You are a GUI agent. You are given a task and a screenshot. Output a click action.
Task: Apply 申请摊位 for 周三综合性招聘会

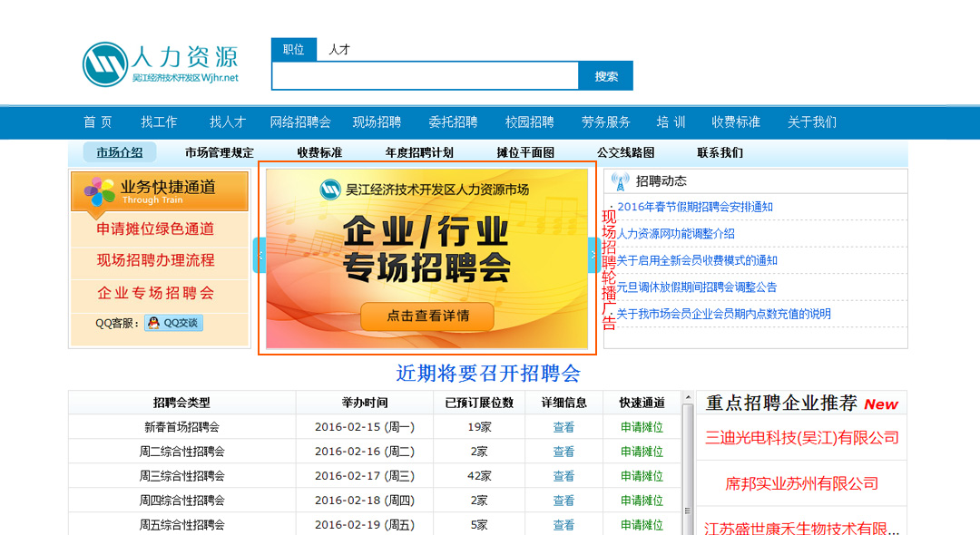coord(642,476)
